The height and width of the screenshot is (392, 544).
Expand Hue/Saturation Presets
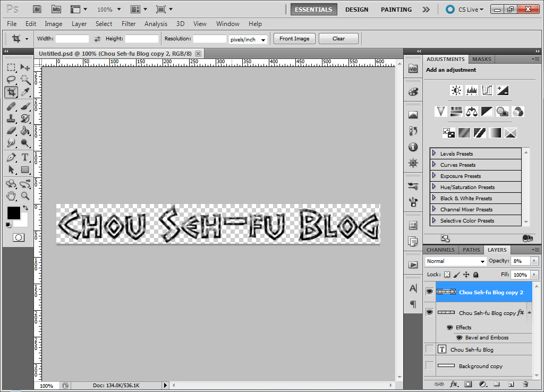(x=433, y=186)
